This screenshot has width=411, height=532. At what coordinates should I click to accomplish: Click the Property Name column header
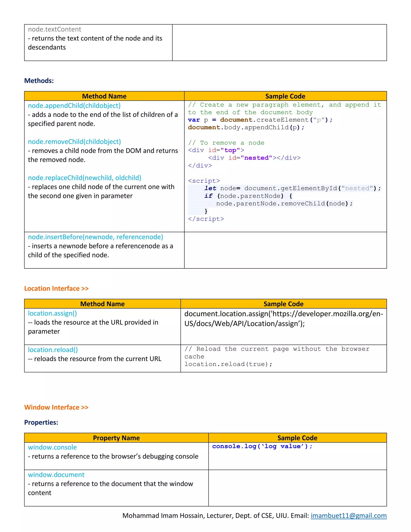click(116, 438)
